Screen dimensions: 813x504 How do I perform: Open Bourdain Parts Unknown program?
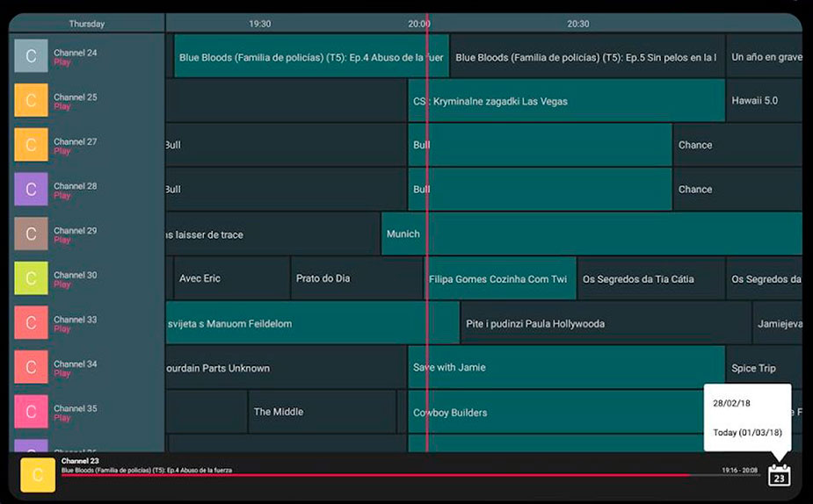pos(287,367)
